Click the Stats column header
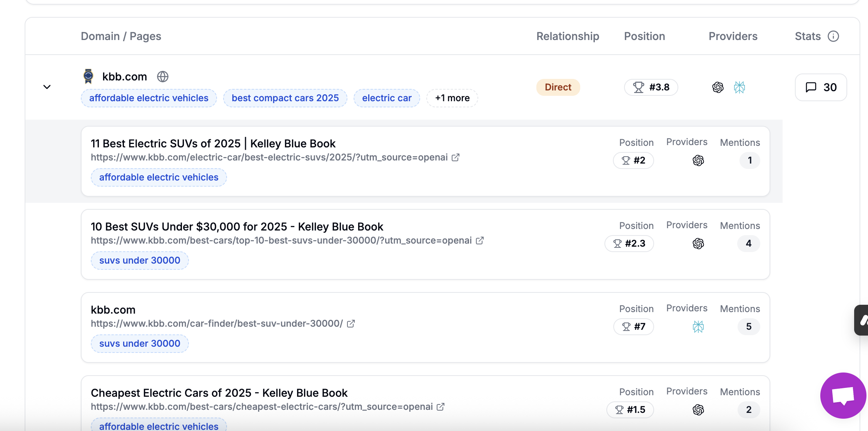The image size is (868, 431). pos(808,36)
